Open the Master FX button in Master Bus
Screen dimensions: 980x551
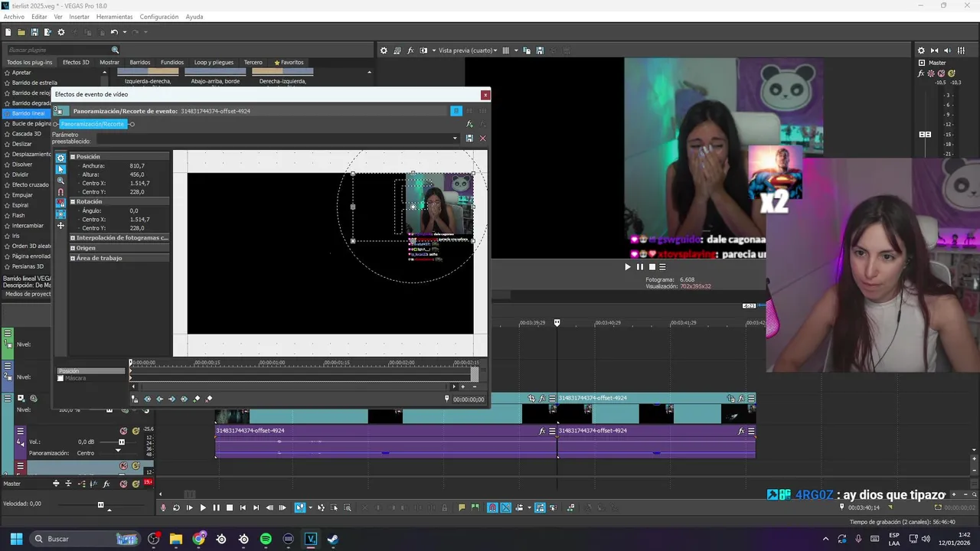coord(921,73)
